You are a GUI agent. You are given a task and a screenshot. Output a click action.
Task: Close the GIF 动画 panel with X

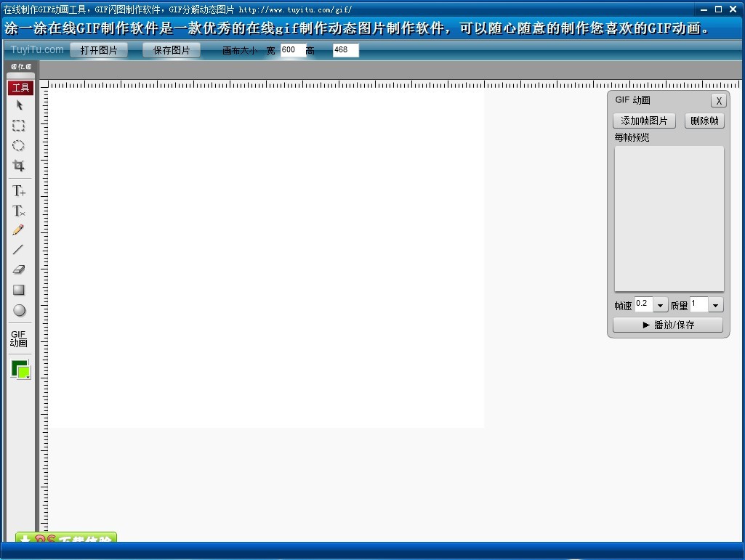tap(718, 101)
